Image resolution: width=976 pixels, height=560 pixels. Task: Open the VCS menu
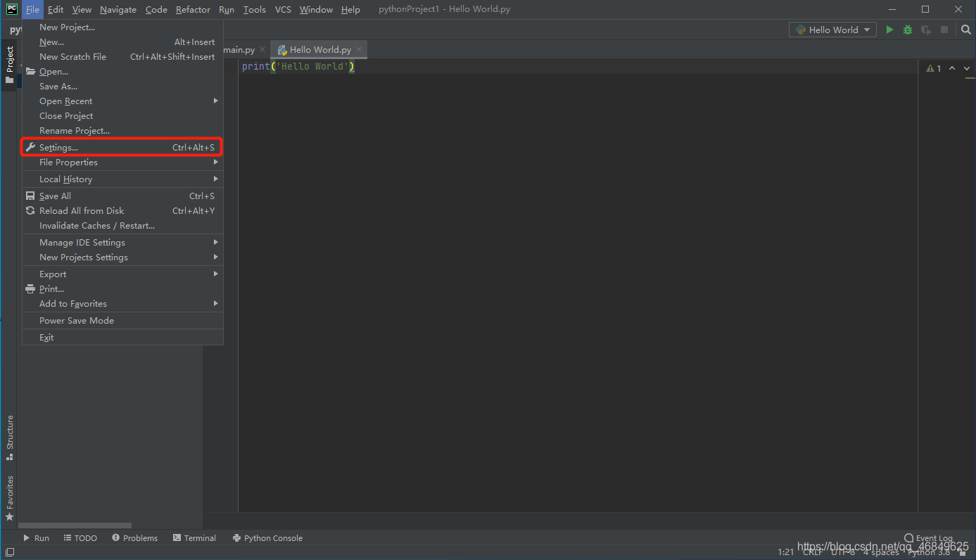(283, 9)
